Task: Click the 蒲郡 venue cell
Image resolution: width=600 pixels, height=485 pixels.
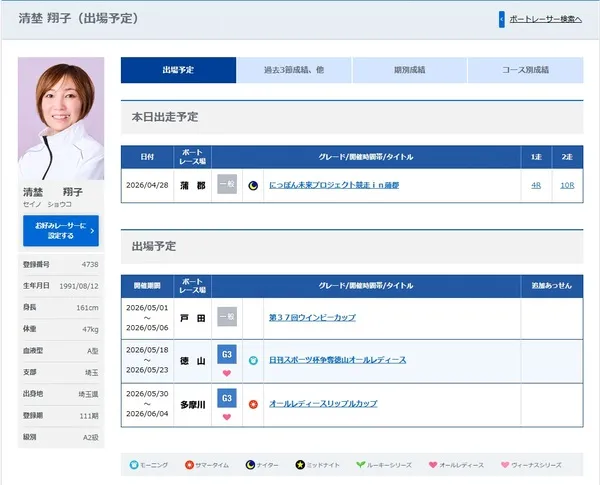Action: click(x=192, y=186)
